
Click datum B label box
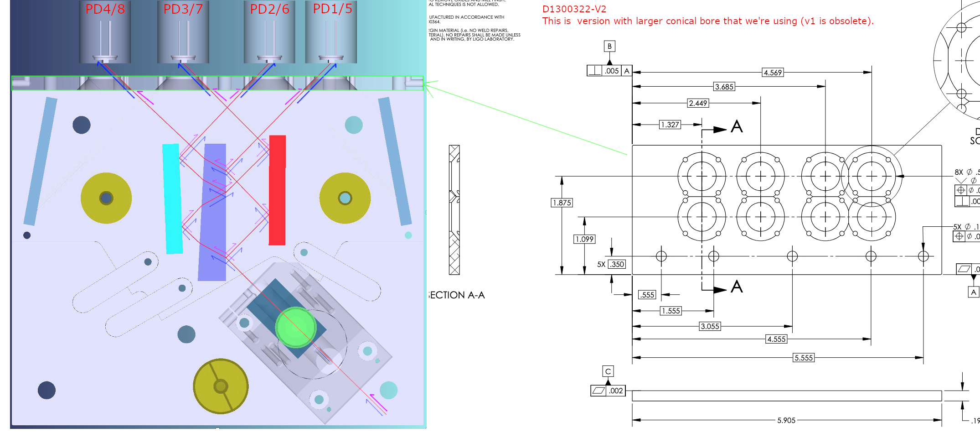[609, 46]
